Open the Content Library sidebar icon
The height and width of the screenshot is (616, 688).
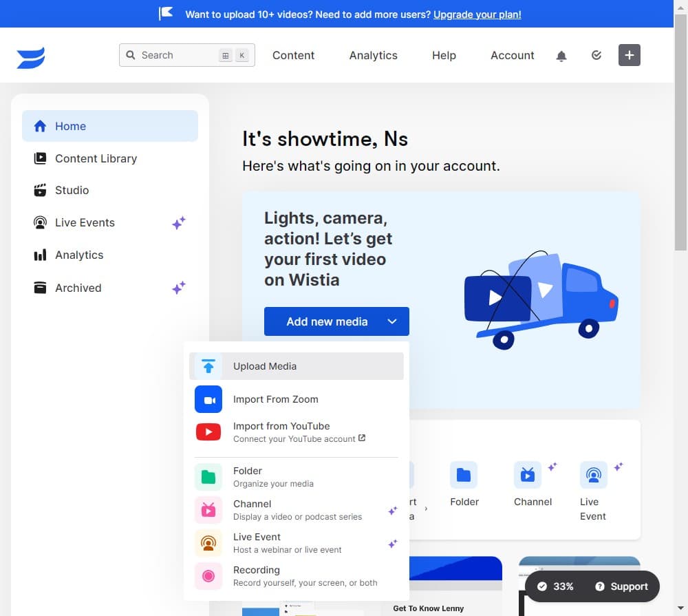click(39, 158)
